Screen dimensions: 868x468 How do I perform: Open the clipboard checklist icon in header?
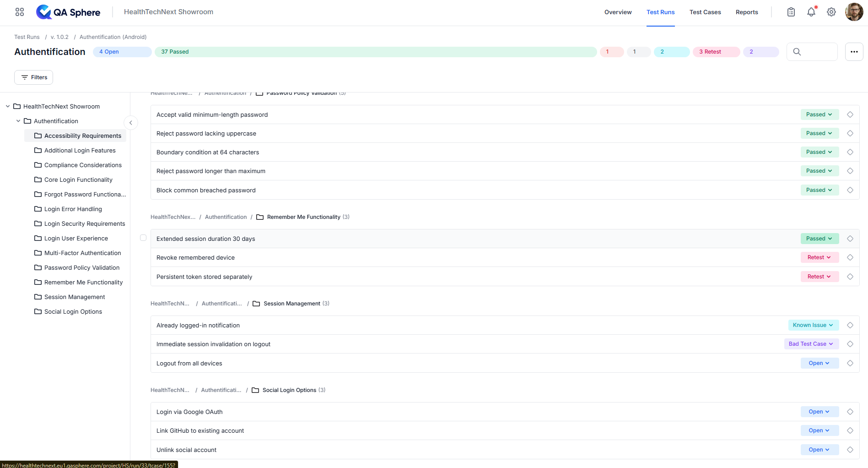(791, 12)
